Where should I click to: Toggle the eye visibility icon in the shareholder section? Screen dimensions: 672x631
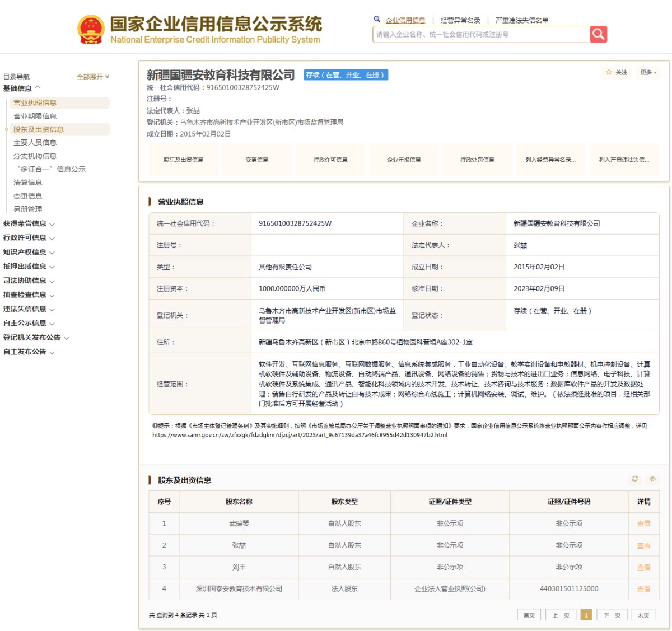652,479
